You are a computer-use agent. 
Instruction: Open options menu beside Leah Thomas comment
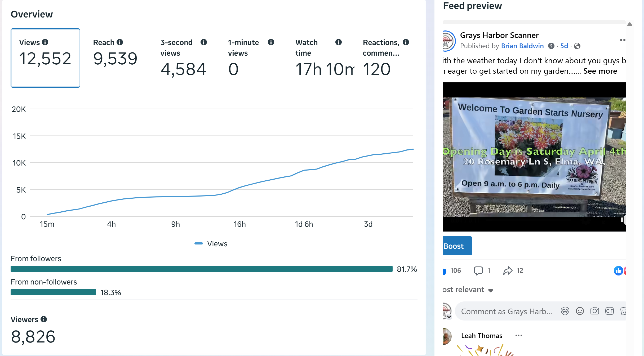pyautogui.click(x=518, y=335)
